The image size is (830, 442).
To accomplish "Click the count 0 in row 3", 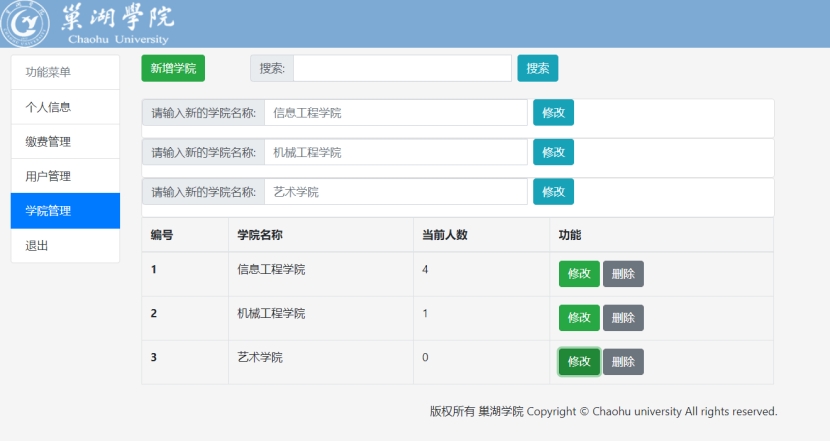I will (425, 357).
